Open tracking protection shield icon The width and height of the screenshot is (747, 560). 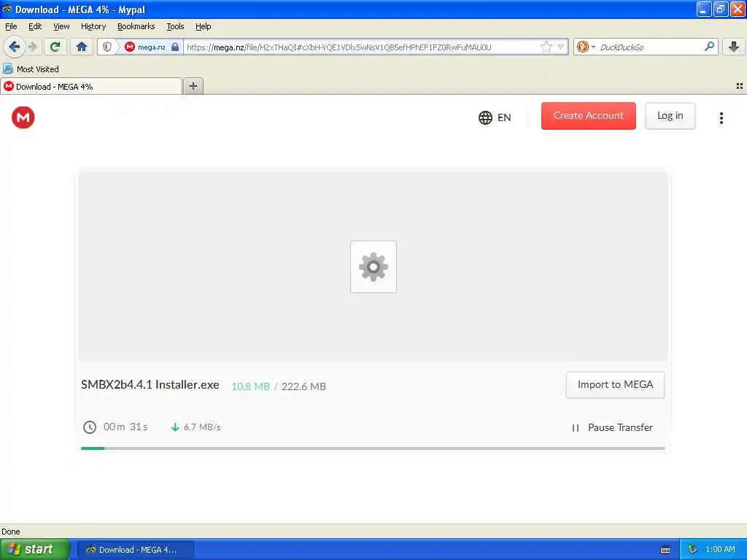107,47
